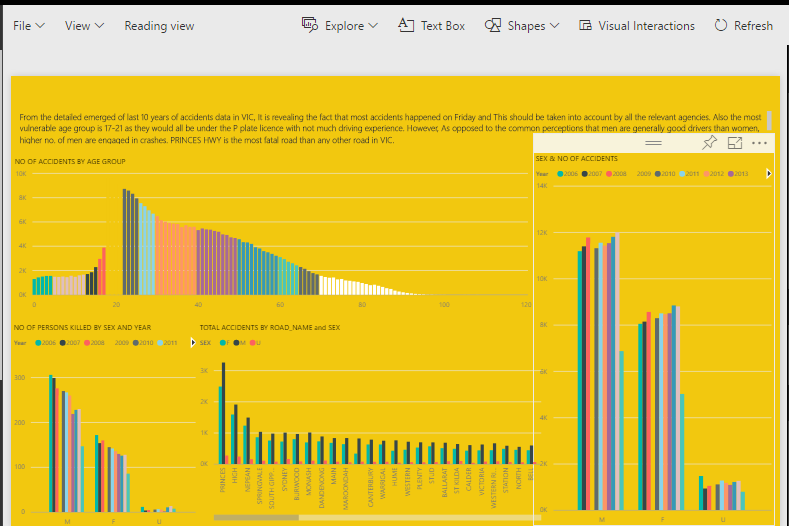This screenshot has height=526, width=789.
Task: Select 2010 in Persons Killed legend
Action: pyautogui.click(x=143, y=343)
